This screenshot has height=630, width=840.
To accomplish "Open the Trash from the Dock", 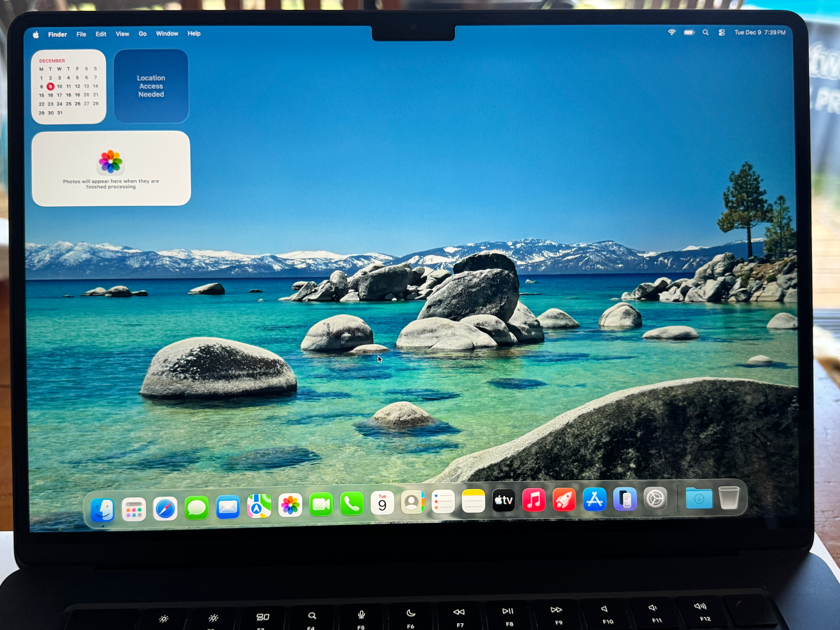I will tap(730, 498).
